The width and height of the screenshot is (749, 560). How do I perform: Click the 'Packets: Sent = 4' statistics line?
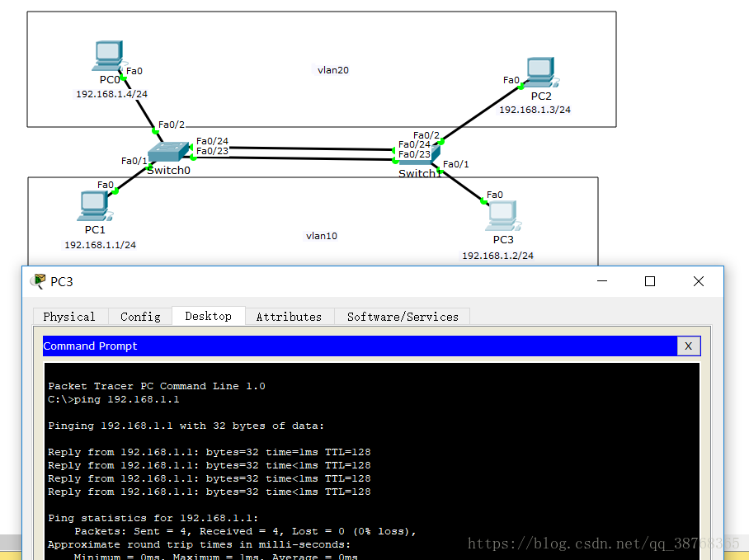coord(246,531)
